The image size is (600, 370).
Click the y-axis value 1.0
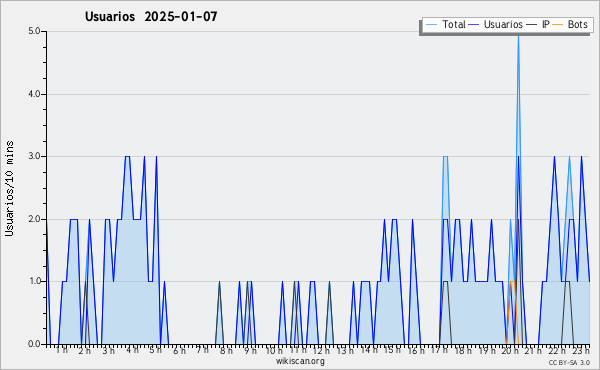click(34, 281)
